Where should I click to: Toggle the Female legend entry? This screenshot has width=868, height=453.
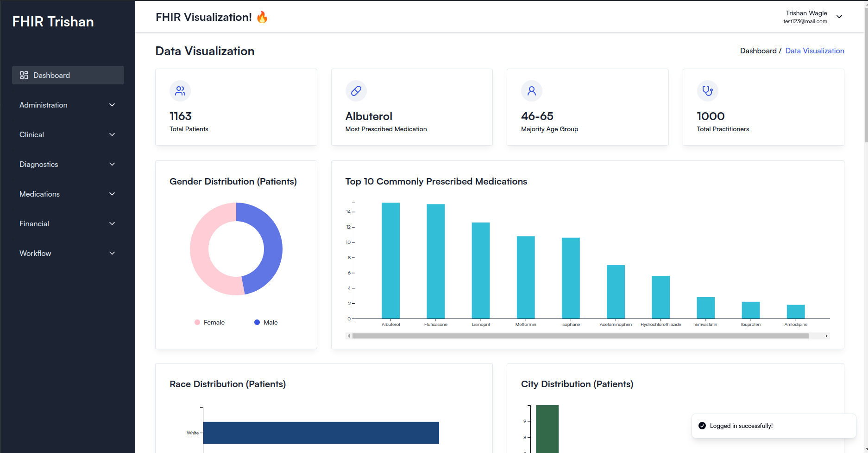pos(209,322)
